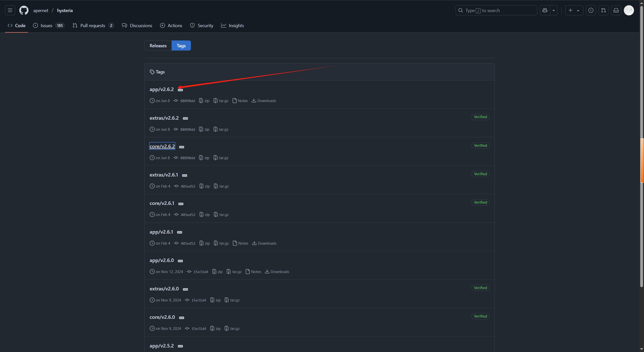Download tar.gz for core/v2.6.2

point(221,158)
